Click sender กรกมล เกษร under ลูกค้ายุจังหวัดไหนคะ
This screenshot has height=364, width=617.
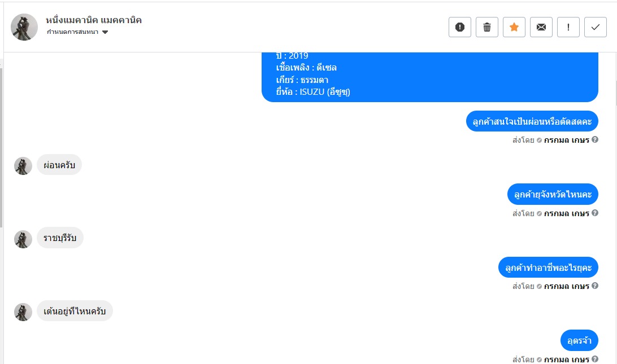[566, 213]
